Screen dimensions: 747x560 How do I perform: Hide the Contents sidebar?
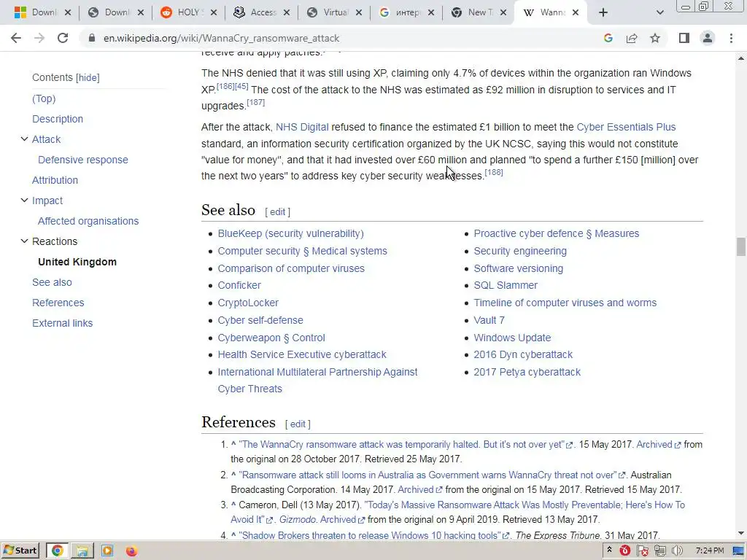tap(88, 77)
